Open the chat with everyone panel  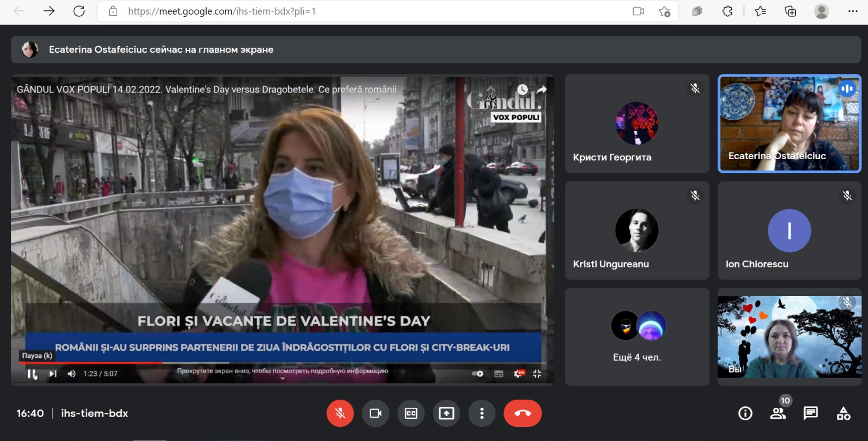[810, 413]
